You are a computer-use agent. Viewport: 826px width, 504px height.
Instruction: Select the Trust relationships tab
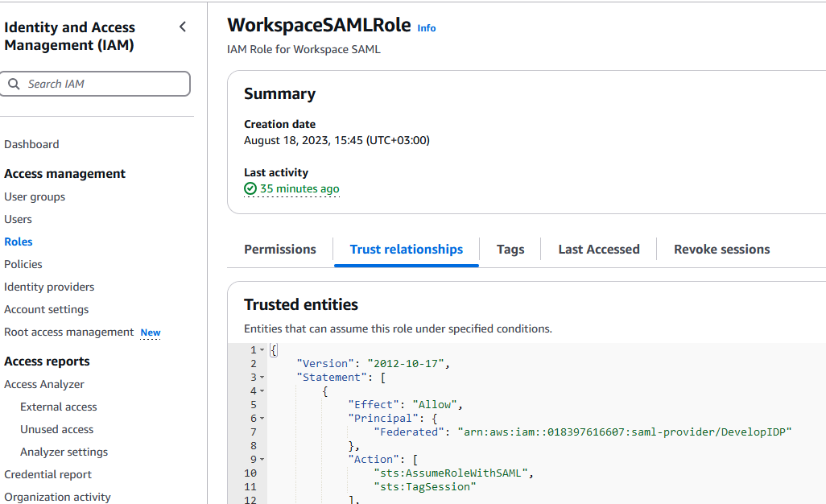click(x=406, y=250)
